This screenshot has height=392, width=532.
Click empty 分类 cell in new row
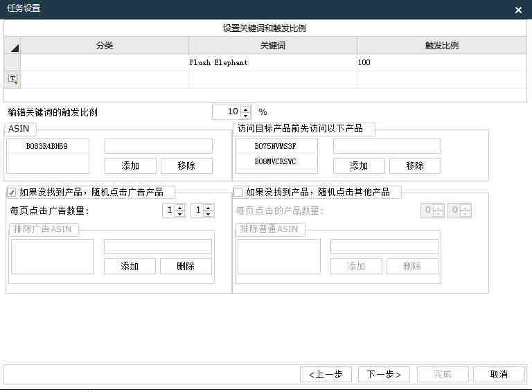click(104, 80)
